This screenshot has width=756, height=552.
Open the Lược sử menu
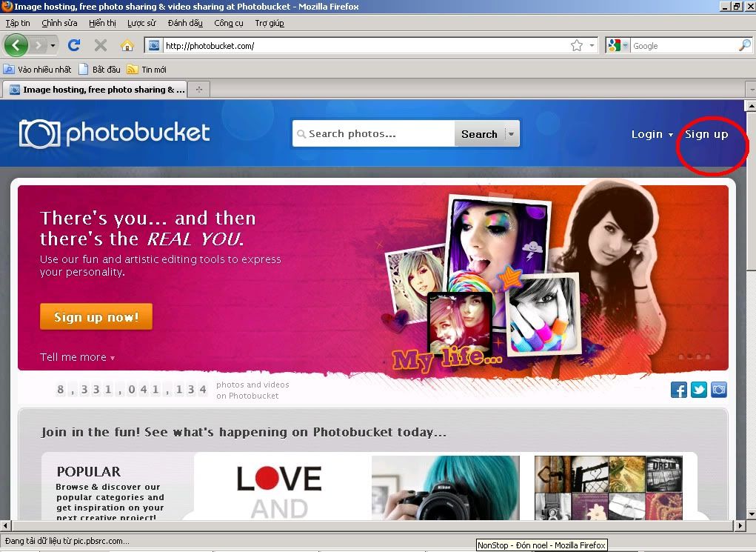point(141,23)
